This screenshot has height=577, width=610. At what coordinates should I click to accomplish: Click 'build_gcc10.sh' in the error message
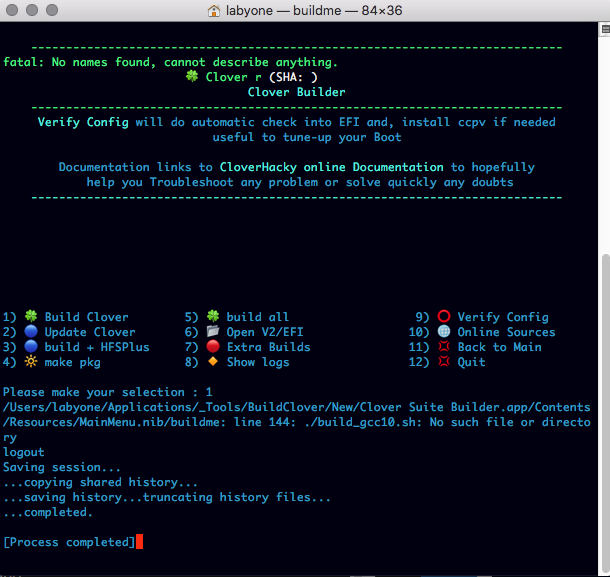(366, 422)
